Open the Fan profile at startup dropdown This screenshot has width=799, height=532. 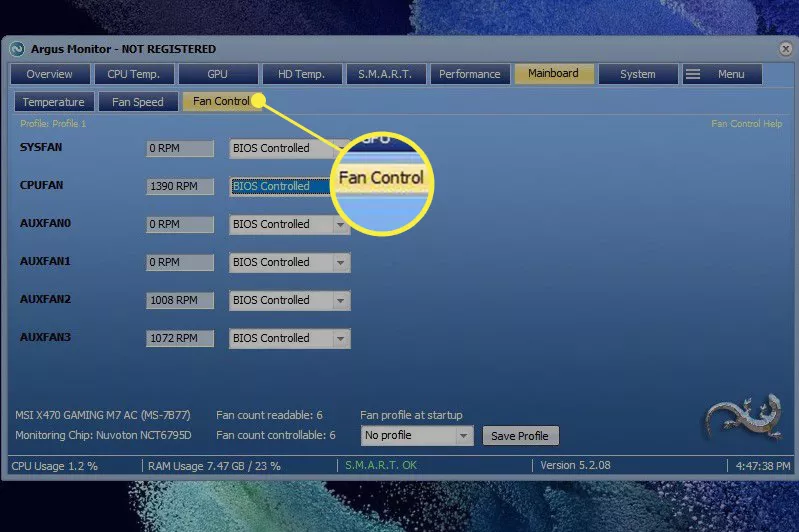click(417, 436)
